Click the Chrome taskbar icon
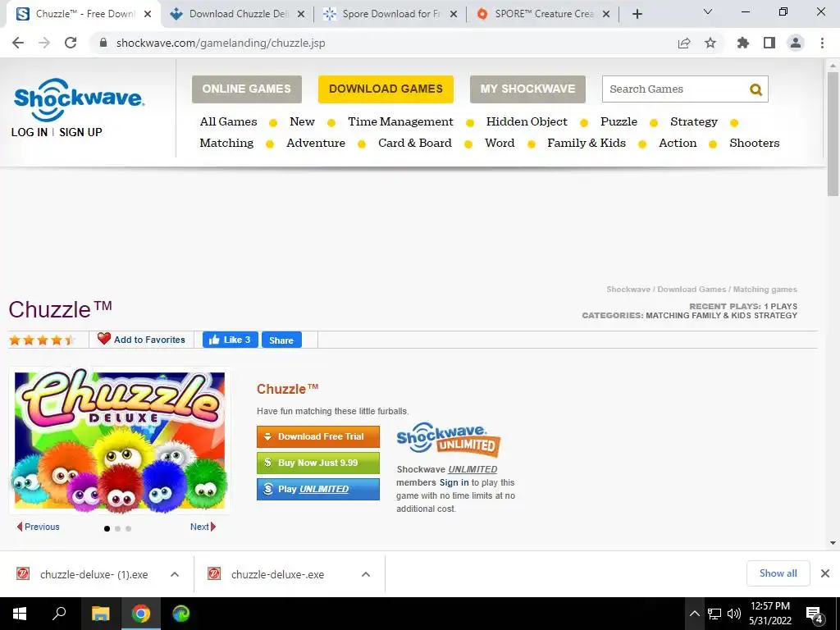840x630 pixels. [141, 614]
